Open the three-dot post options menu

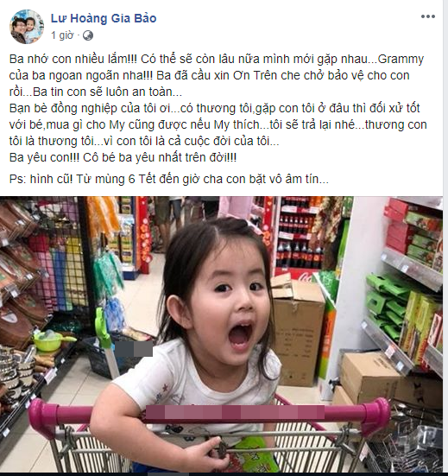(427, 16)
